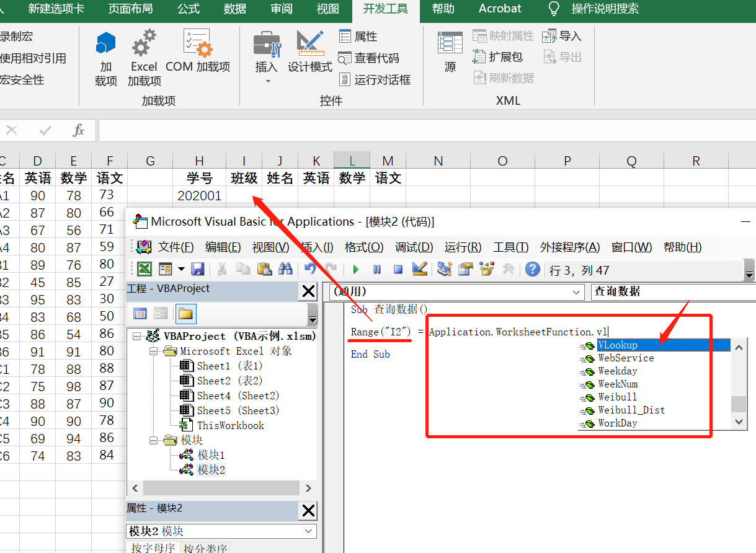Click 使用相对引用 option
Screen dimensions: 756x553
[x=33, y=58]
